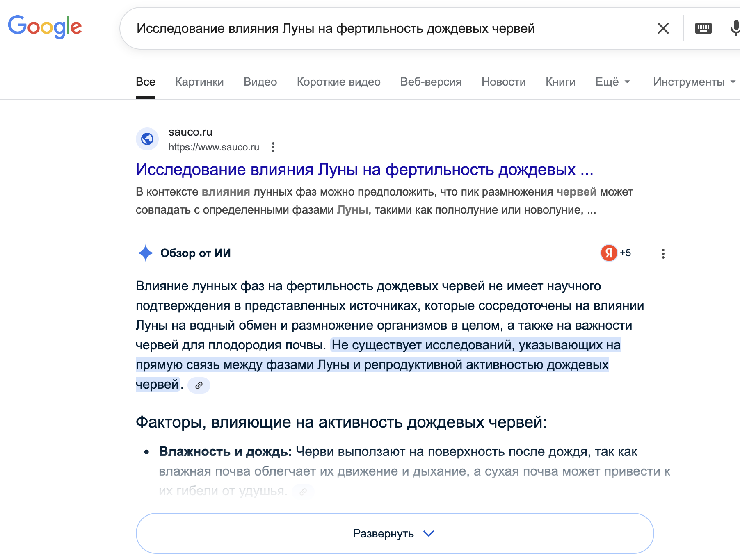Open the sauco.ru result title link

tap(364, 170)
